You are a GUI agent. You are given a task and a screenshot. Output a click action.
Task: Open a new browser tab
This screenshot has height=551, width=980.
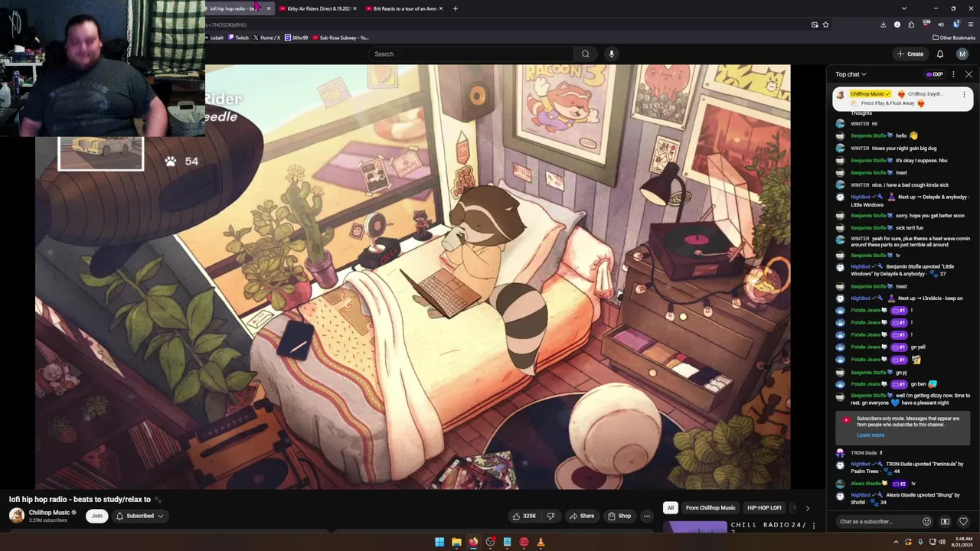coord(455,8)
